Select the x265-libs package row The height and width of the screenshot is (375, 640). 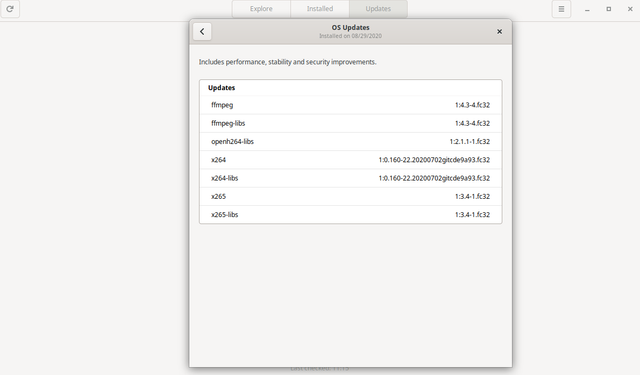(351, 215)
